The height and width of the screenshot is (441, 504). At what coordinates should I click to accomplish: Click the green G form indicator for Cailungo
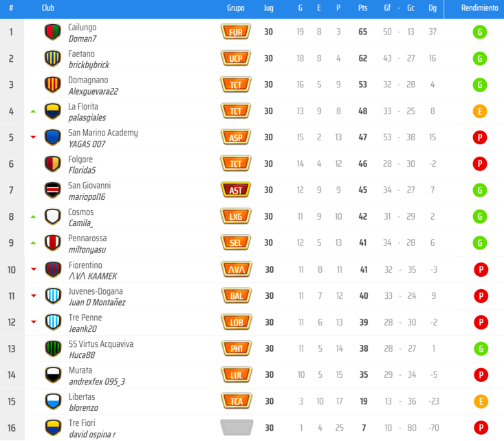point(480,32)
